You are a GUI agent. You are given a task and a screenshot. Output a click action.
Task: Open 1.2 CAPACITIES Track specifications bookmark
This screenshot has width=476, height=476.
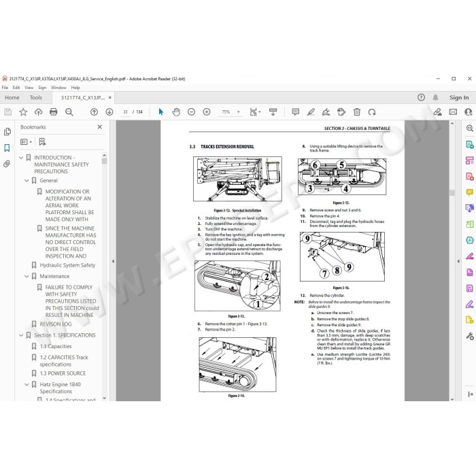[x=64, y=360]
